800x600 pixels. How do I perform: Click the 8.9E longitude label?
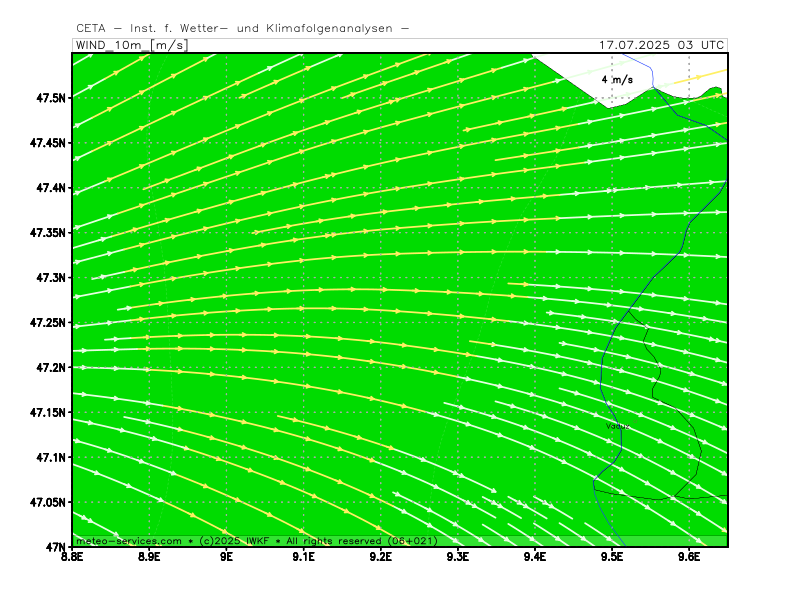149,556
